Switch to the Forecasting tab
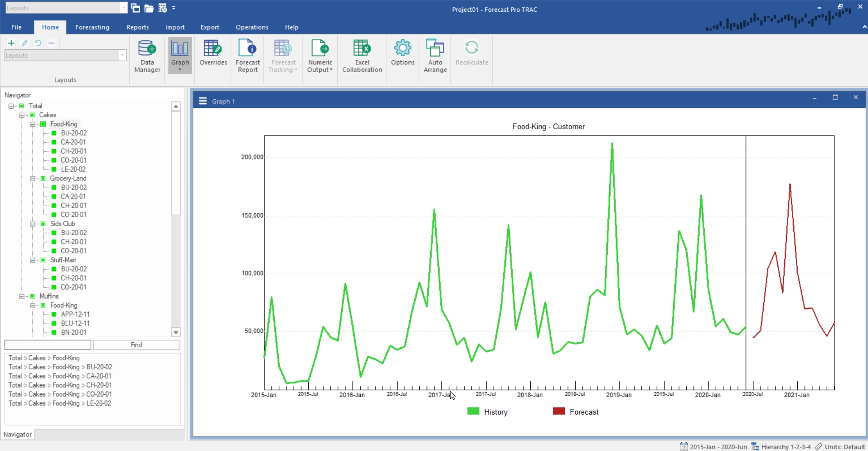 (92, 27)
